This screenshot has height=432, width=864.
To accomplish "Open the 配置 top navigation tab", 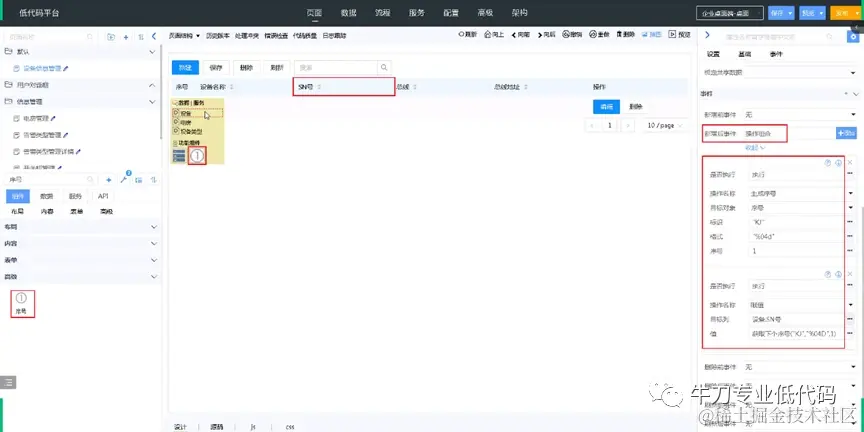I will (451, 13).
